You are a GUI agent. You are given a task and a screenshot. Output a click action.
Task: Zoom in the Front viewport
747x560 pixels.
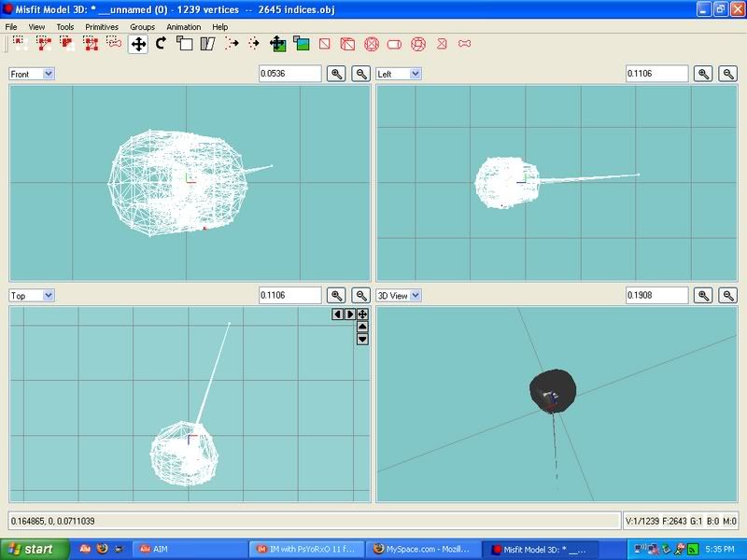click(336, 74)
